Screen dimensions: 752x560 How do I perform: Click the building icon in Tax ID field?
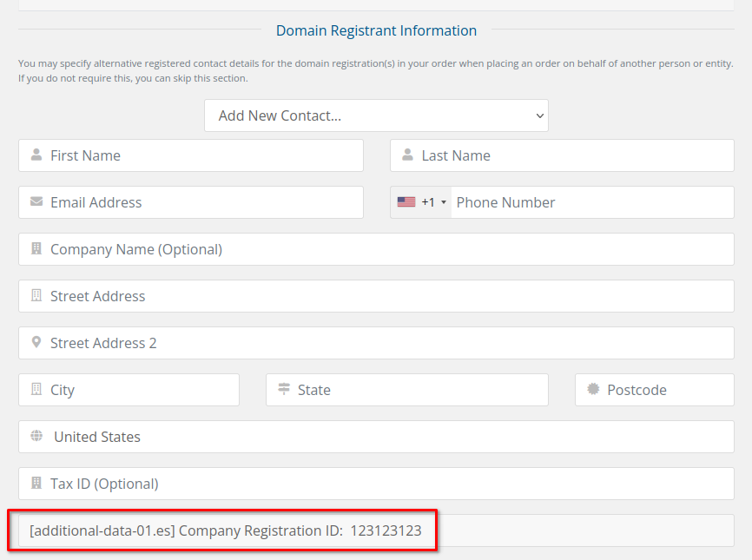(x=36, y=483)
